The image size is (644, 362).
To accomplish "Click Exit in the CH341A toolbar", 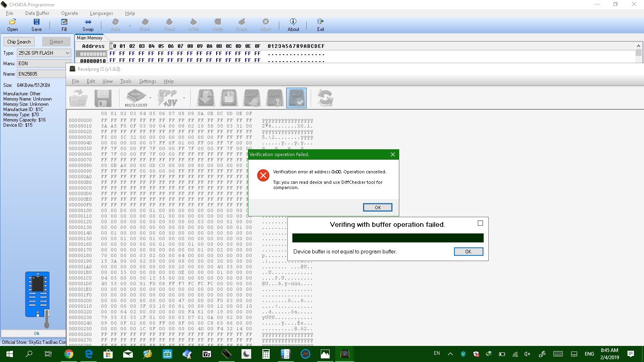I will 320,25.
